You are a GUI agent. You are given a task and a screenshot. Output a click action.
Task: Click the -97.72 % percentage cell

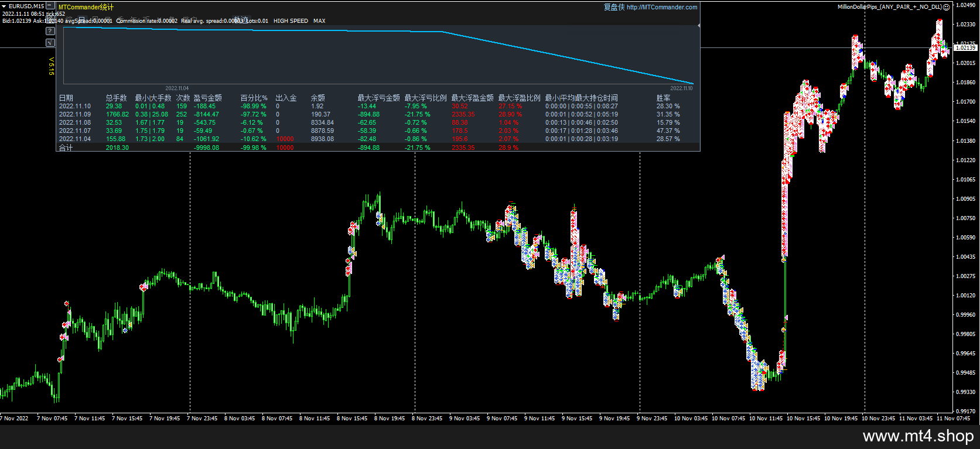253,115
